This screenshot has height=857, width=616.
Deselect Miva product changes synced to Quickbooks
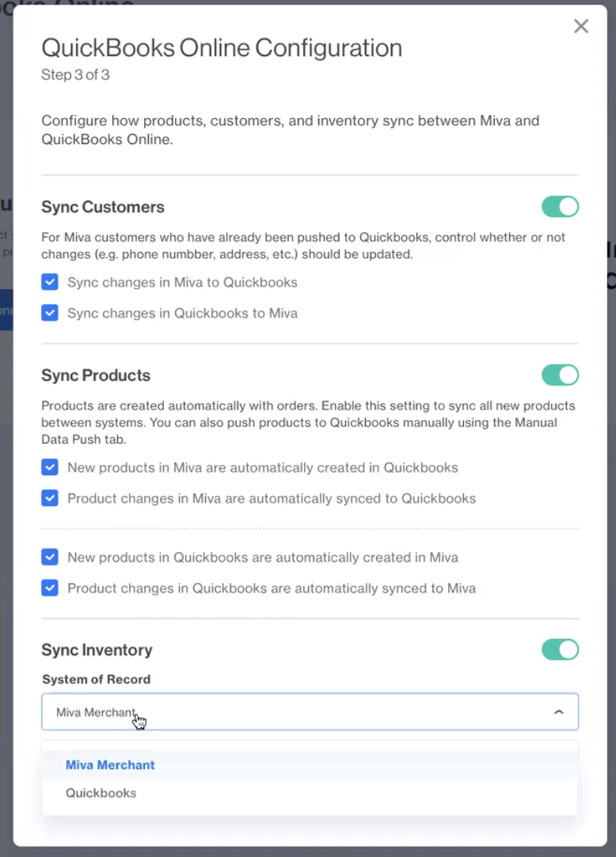(50, 498)
